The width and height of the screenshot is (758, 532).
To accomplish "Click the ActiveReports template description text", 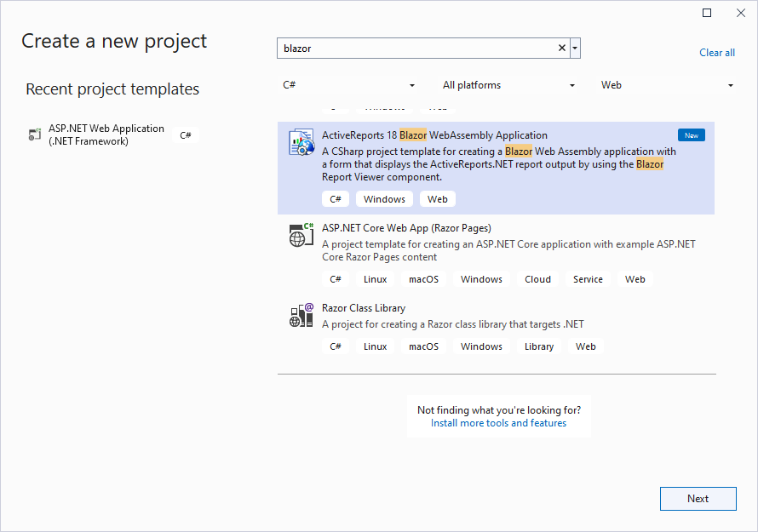I will coord(499,164).
